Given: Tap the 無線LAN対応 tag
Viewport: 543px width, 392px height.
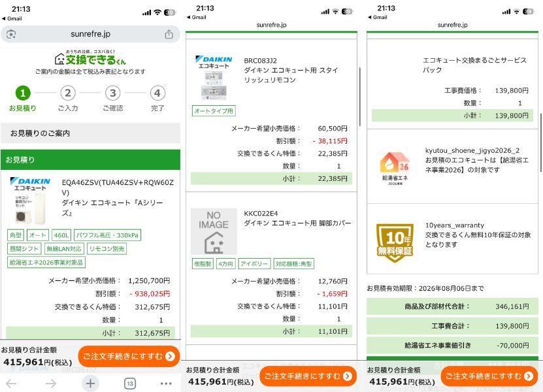Looking at the screenshot, I should [64, 249].
